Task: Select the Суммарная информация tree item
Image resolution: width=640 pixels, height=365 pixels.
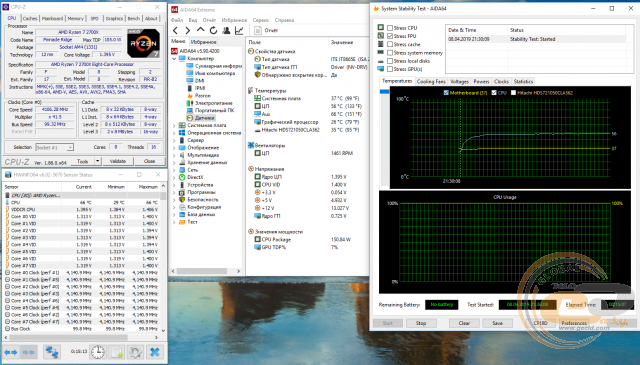Action: (214, 66)
